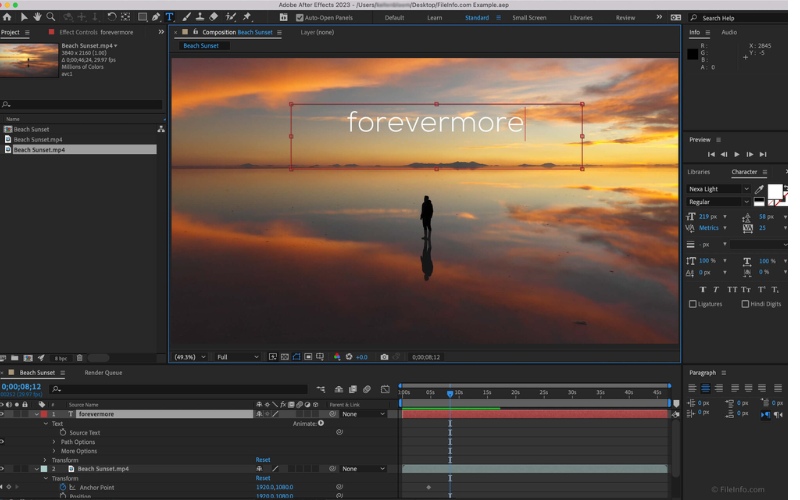Enable the Ligatures checkbox
The width and height of the screenshot is (800, 500).
click(x=693, y=304)
